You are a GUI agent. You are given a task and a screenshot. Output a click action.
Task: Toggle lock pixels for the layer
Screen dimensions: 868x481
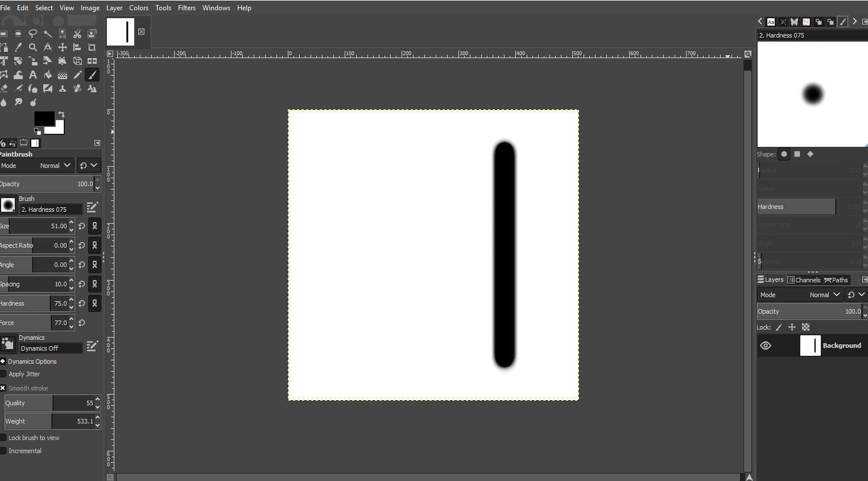[x=779, y=327]
